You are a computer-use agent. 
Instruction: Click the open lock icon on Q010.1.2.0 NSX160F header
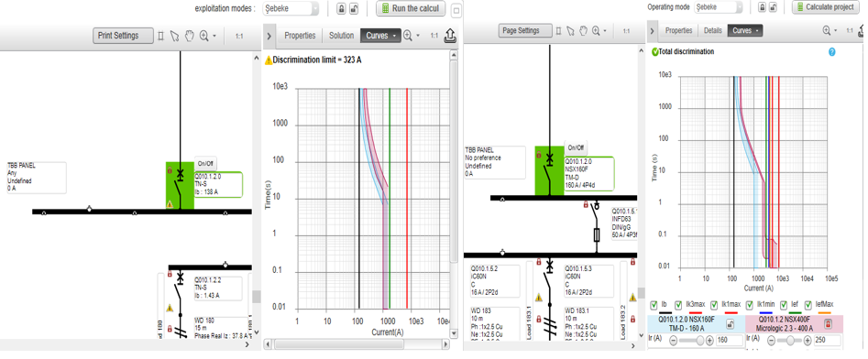point(731,324)
